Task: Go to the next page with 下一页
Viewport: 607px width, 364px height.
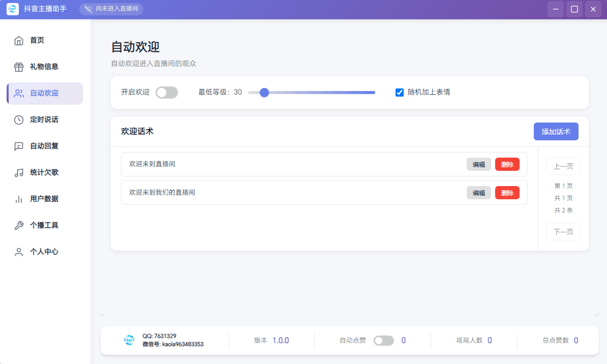Action: [563, 231]
